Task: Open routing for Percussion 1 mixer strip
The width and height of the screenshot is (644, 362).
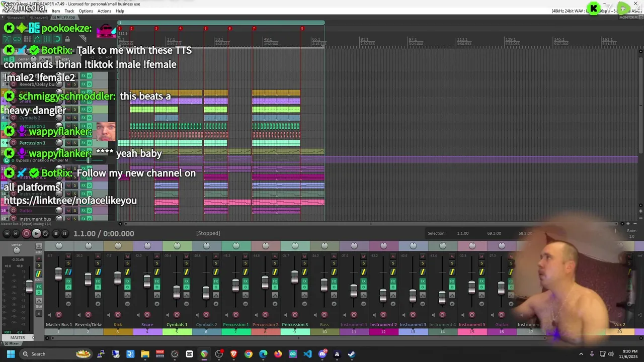Action: [246, 272]
